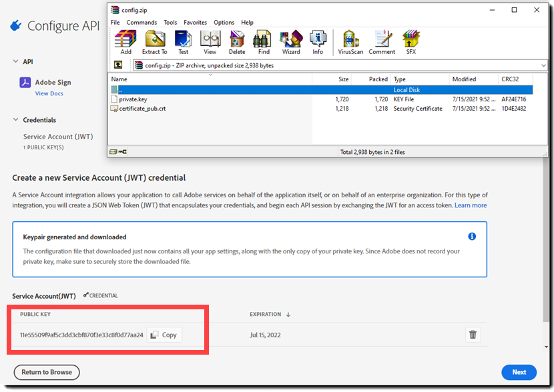Start VirusScan on the archive
This screenshot has width=554, height=392.
click(x=350, y=42)
